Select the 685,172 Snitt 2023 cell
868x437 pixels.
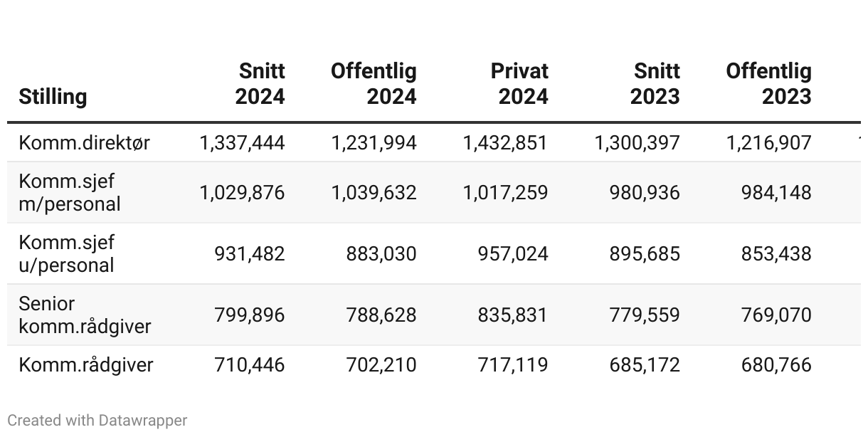(645, 365)
